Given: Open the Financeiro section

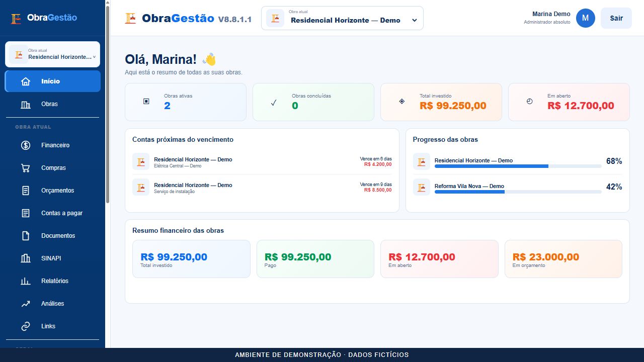Looking at the screenshot, I should 53,145.
